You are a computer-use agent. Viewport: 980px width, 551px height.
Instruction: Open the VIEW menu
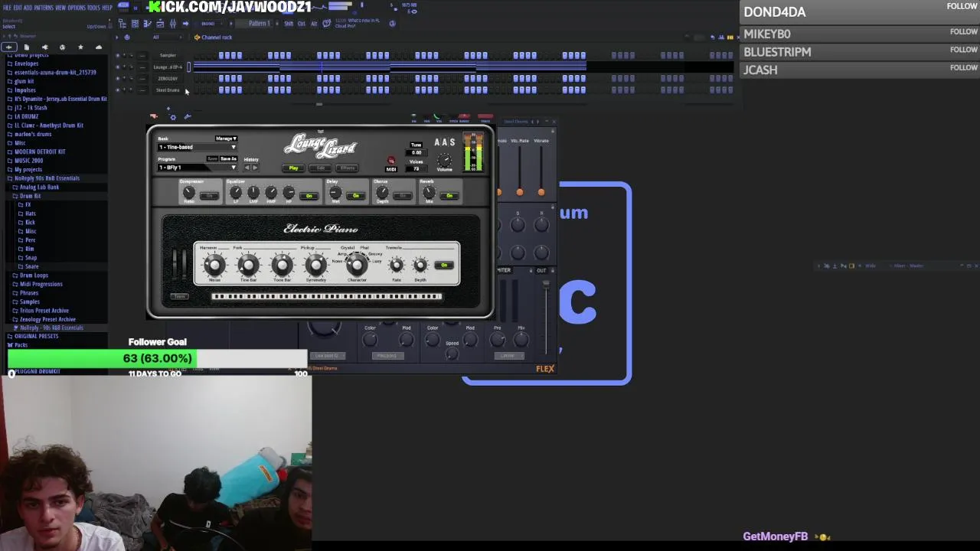coord(60,8)
